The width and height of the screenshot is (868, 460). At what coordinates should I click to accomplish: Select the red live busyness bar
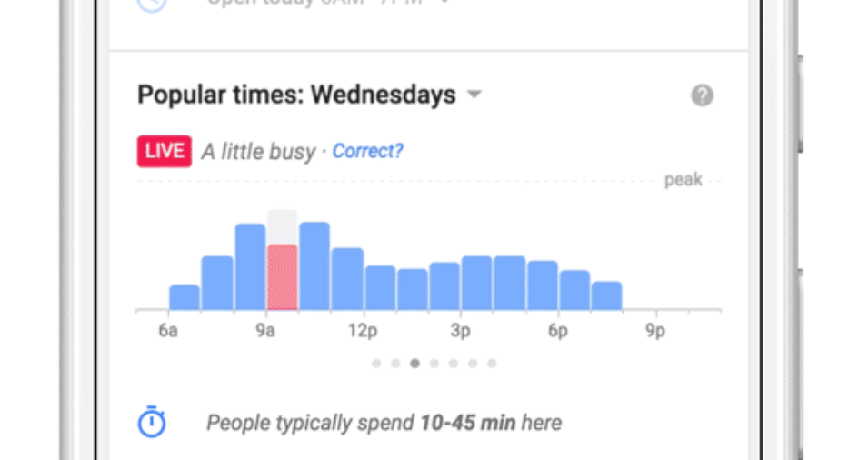point(283,277)
